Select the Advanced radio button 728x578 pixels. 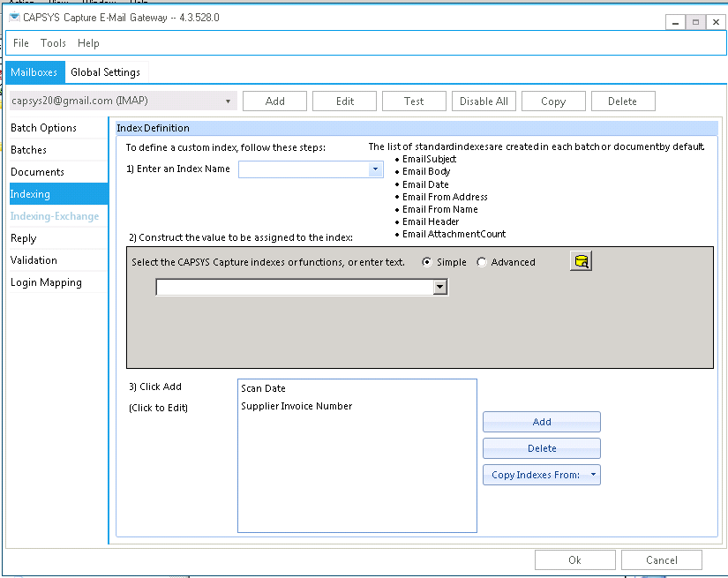coord(482,262)
